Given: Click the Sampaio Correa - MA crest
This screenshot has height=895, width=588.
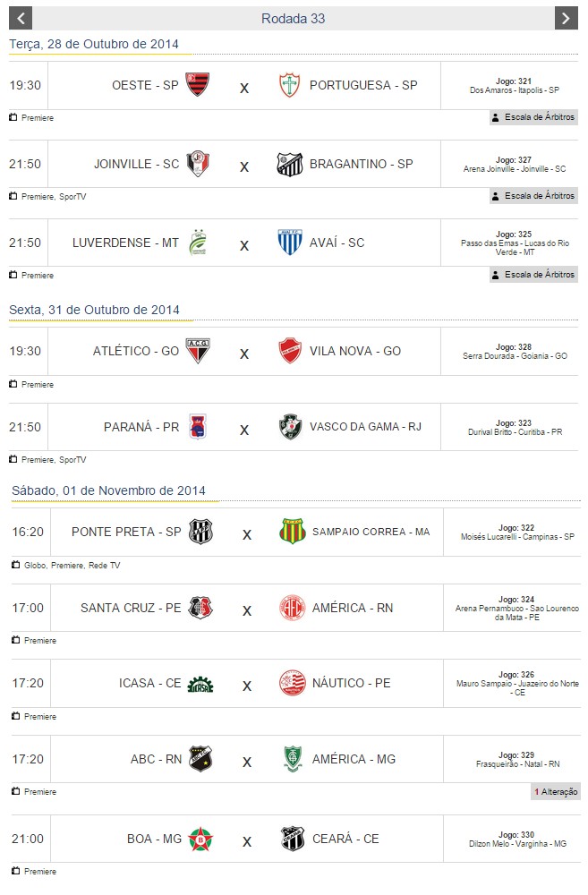Looking at the screenshot, I should pos(292,532).
